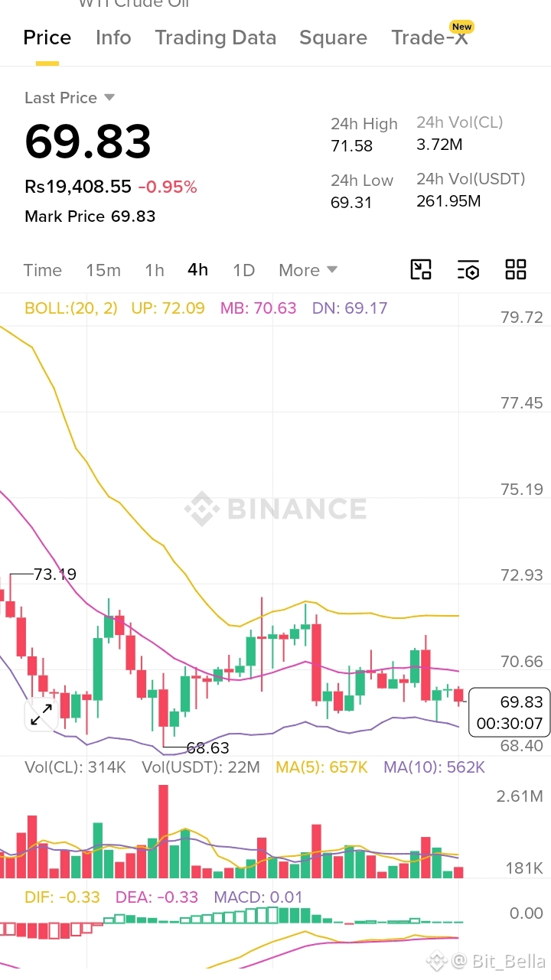Open the Last Price dropdown arrow
Viewport: 551px width, 980px height.
(109, 97)
